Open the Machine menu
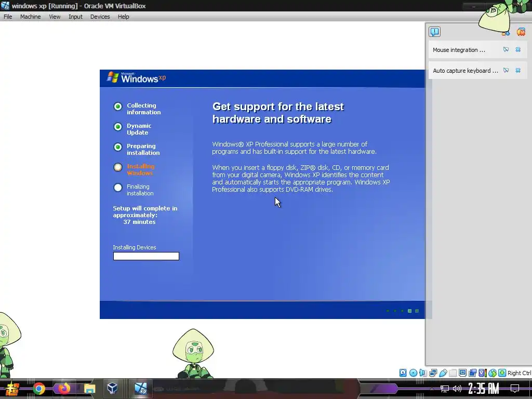 click(x=30, y=17)
